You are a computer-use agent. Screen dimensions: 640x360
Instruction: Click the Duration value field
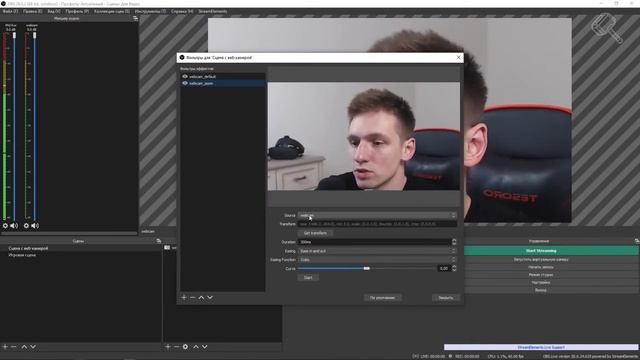tap(374, 242)
